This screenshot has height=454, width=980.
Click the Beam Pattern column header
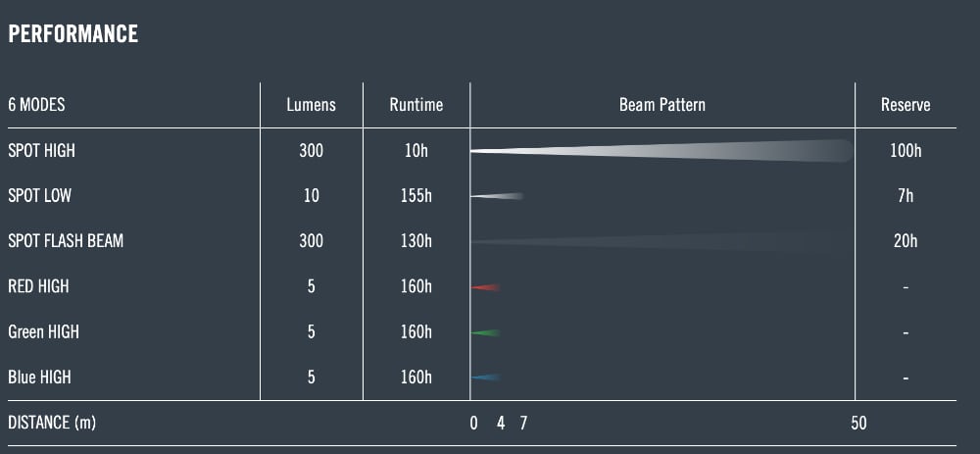tap(661, 105)
